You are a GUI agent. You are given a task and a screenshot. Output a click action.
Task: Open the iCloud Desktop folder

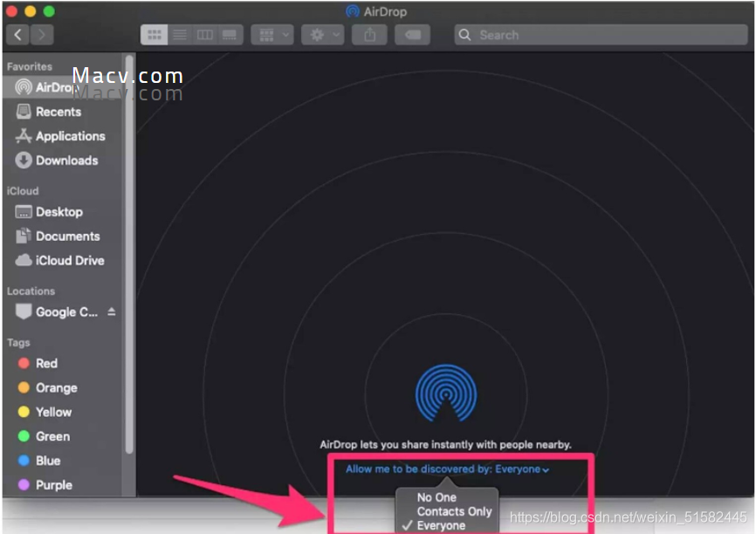point(63,212)
